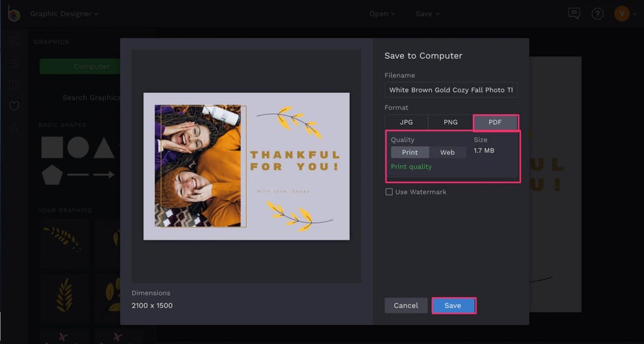This screenshot has width=644, height=344.
Task: Click the BeFunky logo icon
Action: pos(14,14)
